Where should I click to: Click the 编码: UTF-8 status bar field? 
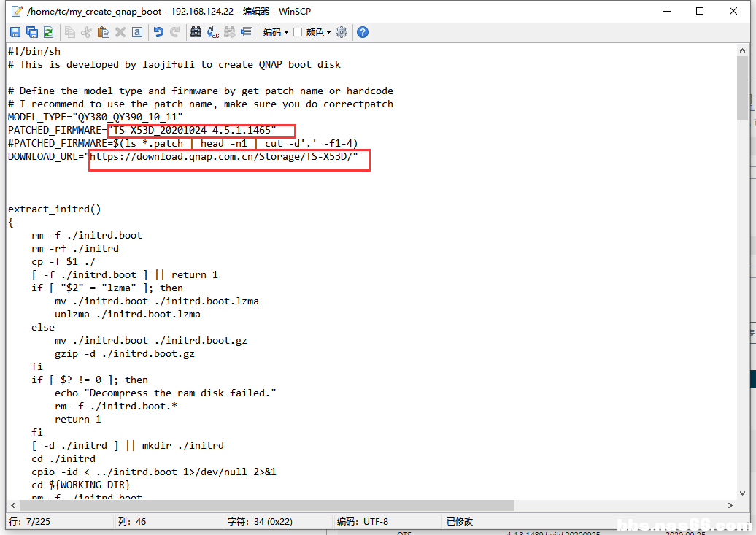[363, 521]
